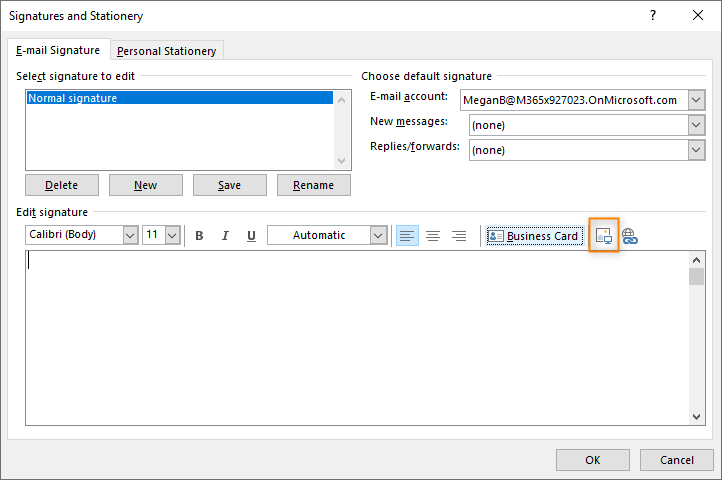Select Normal signature in the list
722x480 pixels.
click(180, 98)
